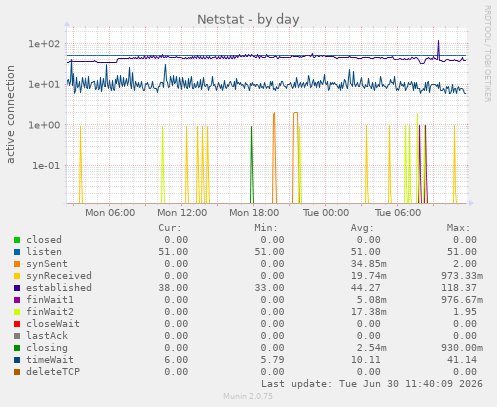Image resolution: width=497 pixels, height=407 pixels.
Task: Click established max value 118.37
Action: 459,288
